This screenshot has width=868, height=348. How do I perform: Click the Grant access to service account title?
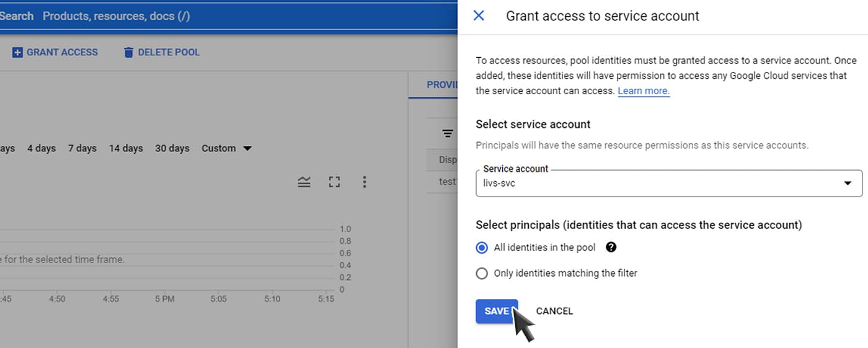(x=603, y=16)
